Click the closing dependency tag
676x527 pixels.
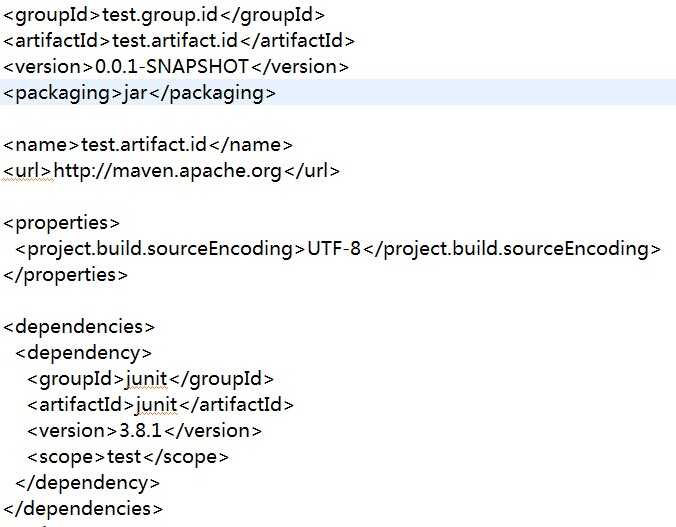click(88, 483)
